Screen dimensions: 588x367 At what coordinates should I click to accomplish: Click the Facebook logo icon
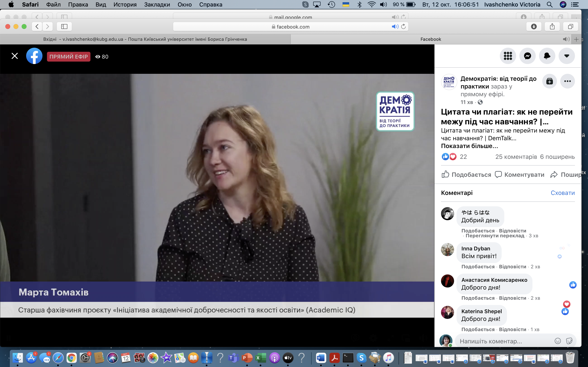coord(34,56)
